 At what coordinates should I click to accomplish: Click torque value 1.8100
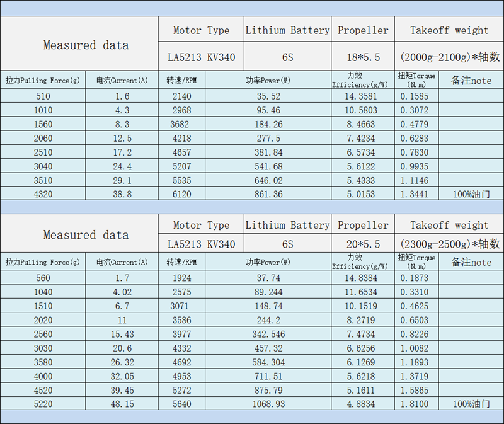pyautogui.click(x=416, y=404)
